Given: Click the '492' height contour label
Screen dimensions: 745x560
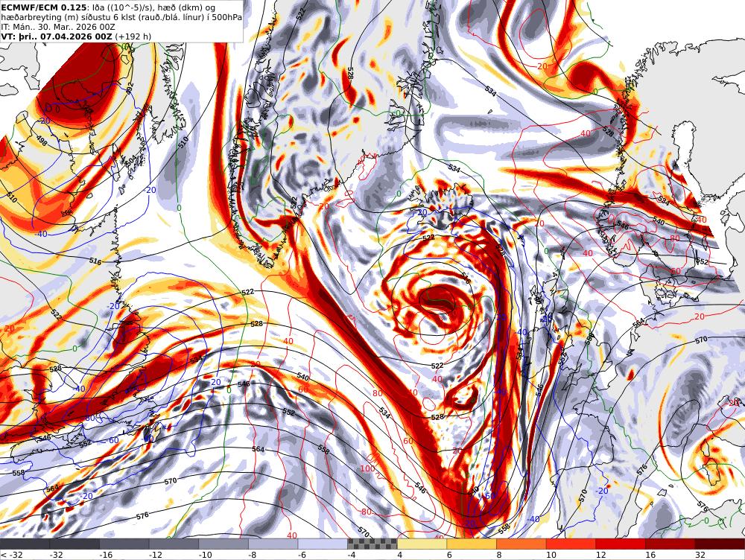Looking at the screenshot, I should click(x=130, y=89).
